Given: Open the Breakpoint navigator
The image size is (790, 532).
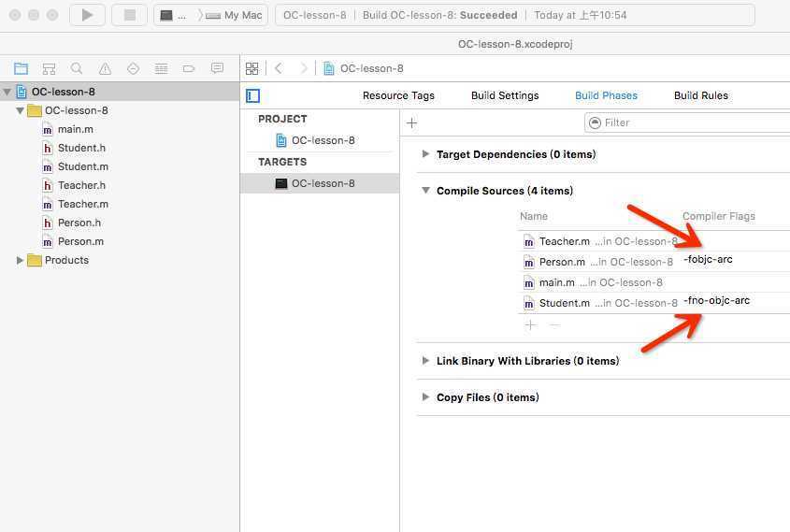Looking at the screenshot, I should (x=189, y=68).
